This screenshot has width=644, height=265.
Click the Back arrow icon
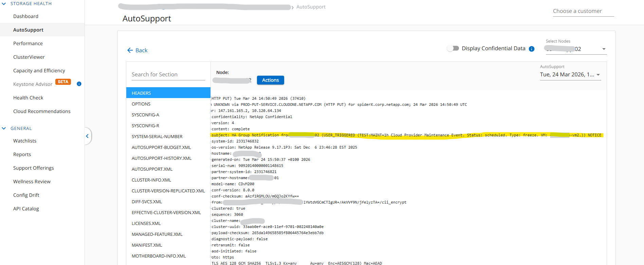tap(130, 50)
